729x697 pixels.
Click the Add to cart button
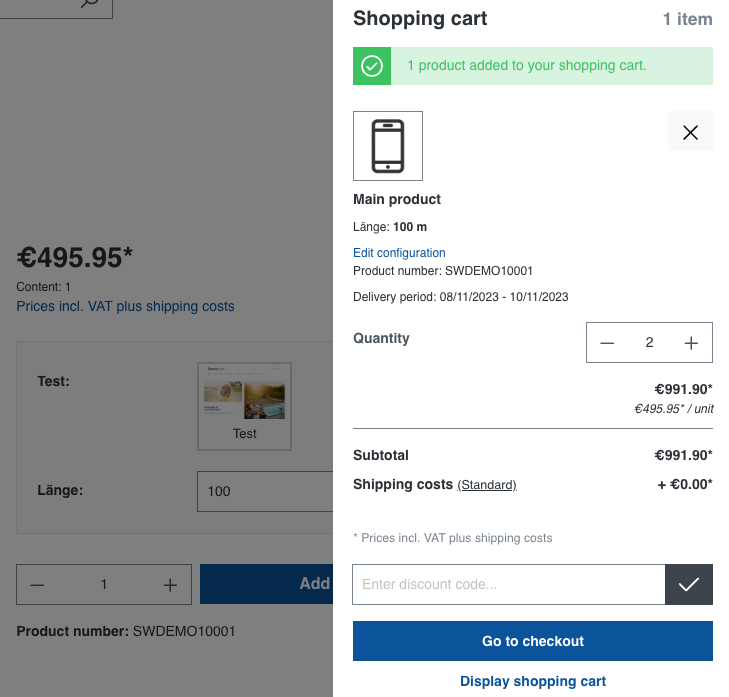coord(266,584)
